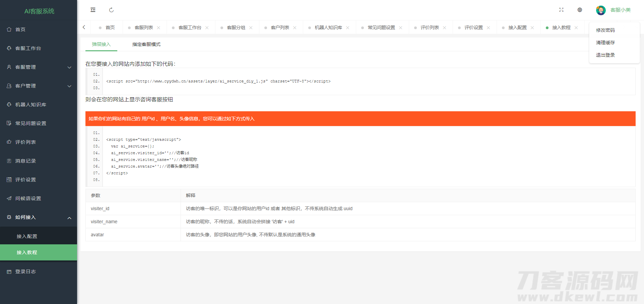Open 客服工作台 from the sidebar
This screenshot has width=644, height=304.
click(x=27, y=48)
